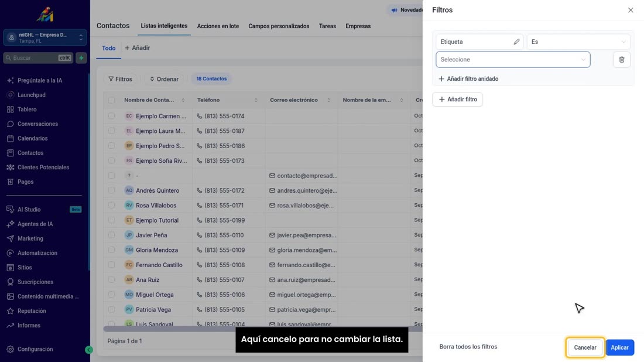
Task: Open the miGHL account switcher dropdown
Action: [44, 37]
